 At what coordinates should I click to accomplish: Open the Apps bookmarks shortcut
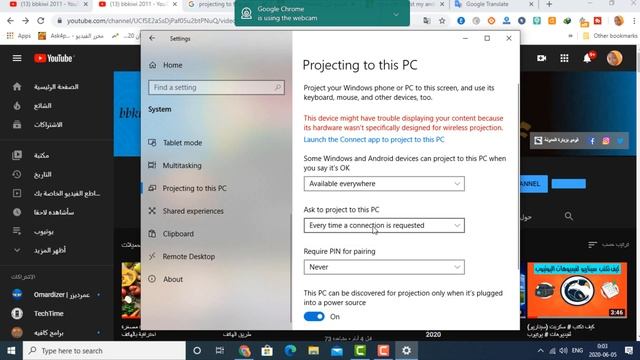coord(19,36)
